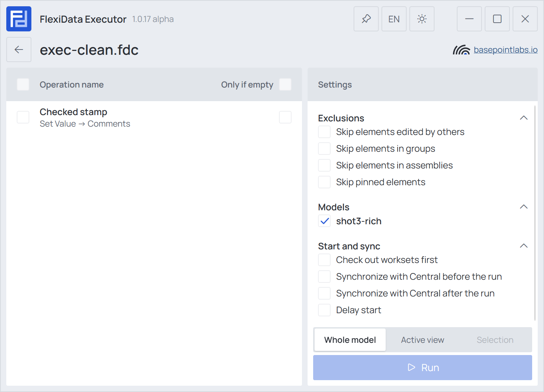Run the operations with the Run button
This screenshot has width=544, height=392.
pyautogui.click(x=423, y=368)
